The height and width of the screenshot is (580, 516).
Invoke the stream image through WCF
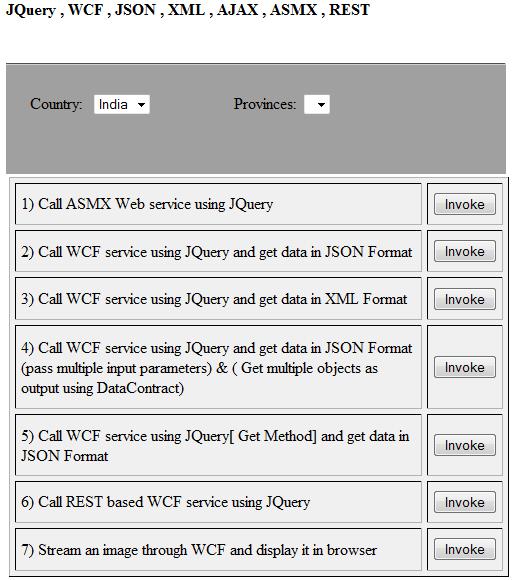click(465, 549)
